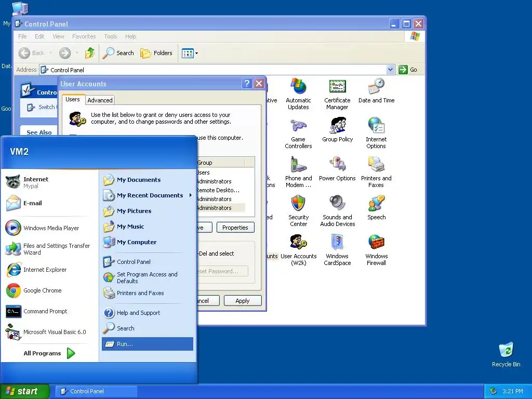Click User Accounts help question button
This screenshot has width=532, height=399.
click(x=247, y=84)
